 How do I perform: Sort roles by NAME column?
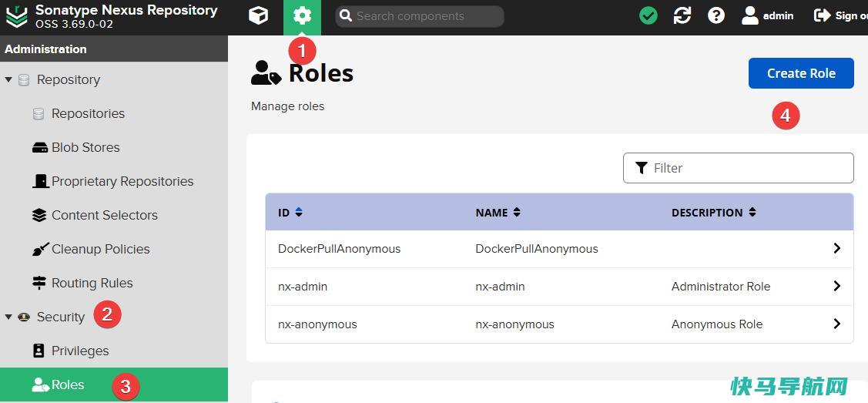[498, 213]
